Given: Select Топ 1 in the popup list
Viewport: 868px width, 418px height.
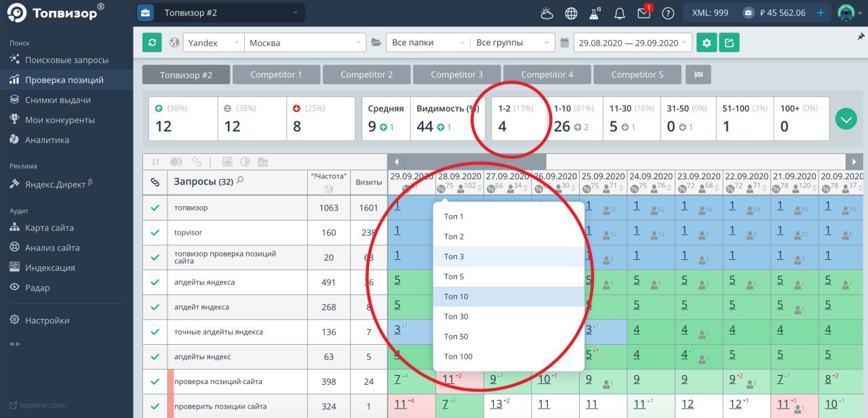Looking at the screenshot, I should (509, 216).
